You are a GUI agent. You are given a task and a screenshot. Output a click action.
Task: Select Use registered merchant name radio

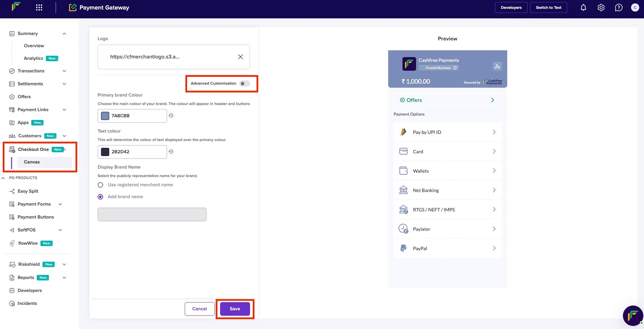tap(100, 185)
